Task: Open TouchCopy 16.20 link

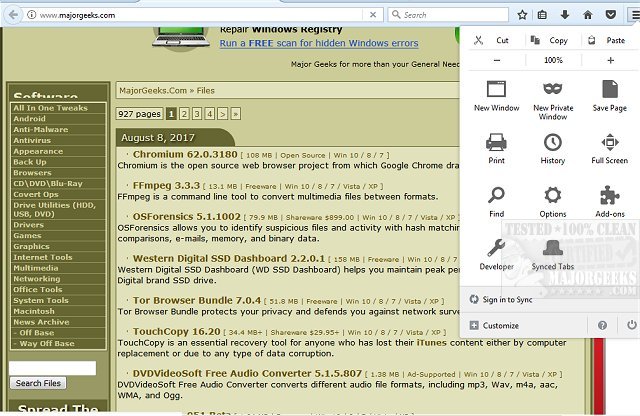Action: 176,331
